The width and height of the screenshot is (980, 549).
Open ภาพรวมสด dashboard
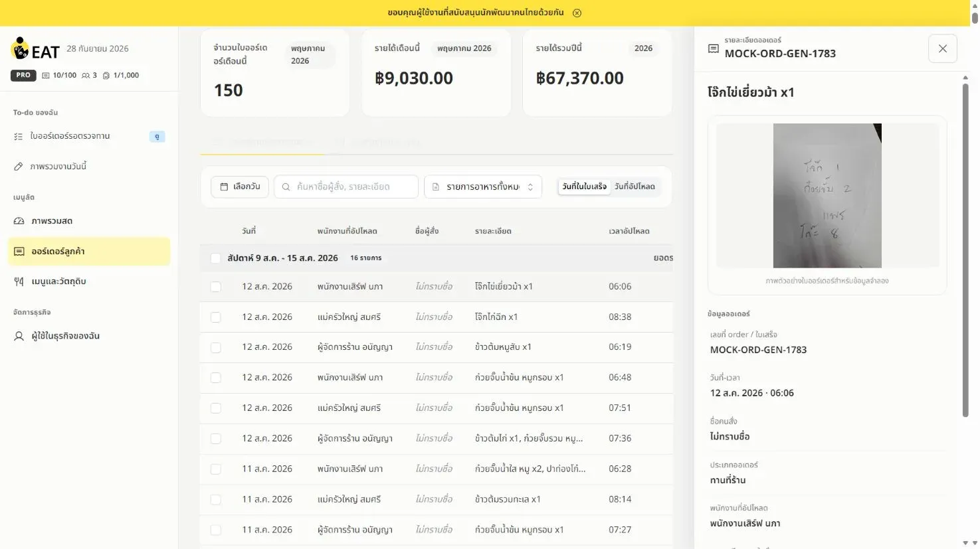[89, 221]
